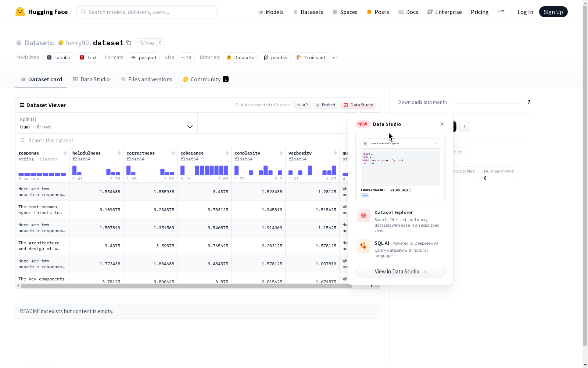This screenshot has height=368, width=588.
Task: Open the herry90 user profile
Action: point(77,43)
